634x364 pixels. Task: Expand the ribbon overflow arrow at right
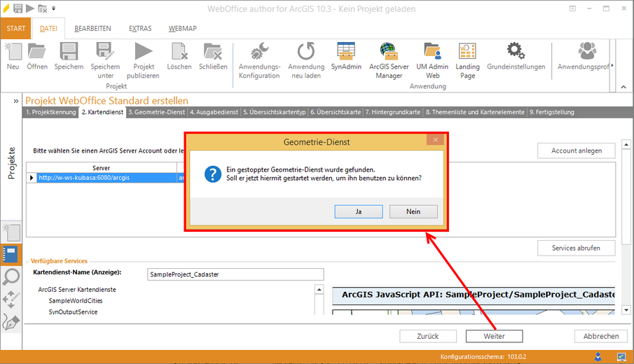click(613, 66)
